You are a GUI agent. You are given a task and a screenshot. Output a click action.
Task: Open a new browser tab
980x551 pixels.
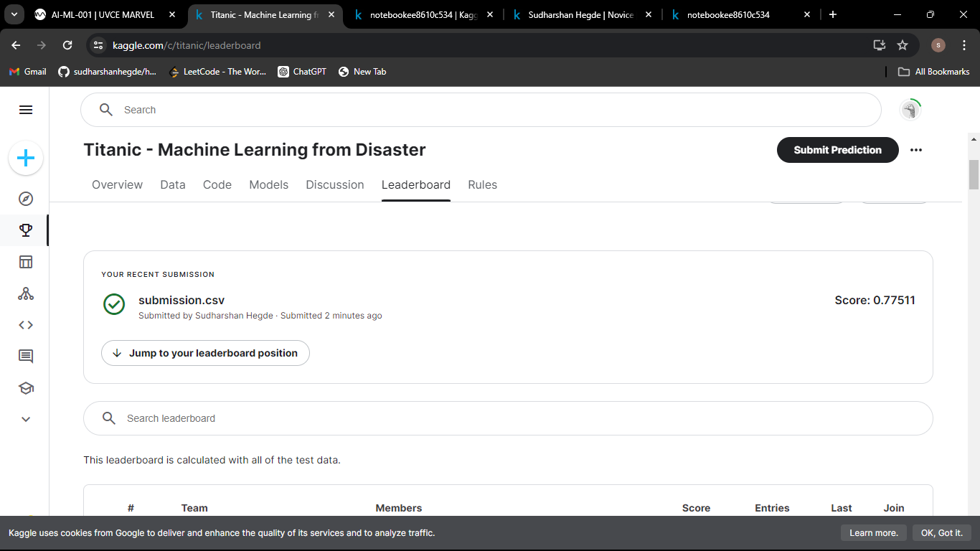coord(833,14)
